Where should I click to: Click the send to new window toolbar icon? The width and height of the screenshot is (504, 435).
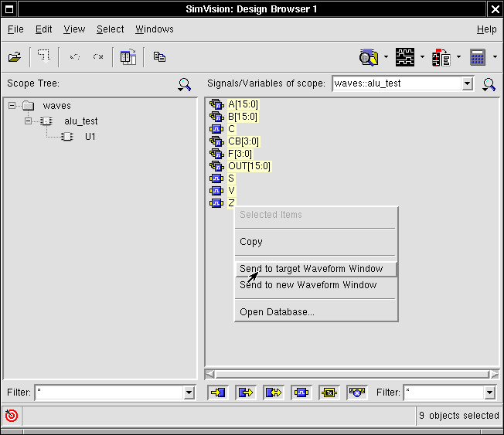(128, 57)
